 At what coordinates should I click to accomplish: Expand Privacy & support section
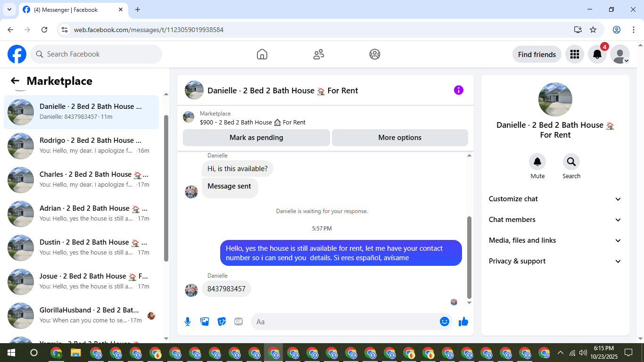[555, 261]
